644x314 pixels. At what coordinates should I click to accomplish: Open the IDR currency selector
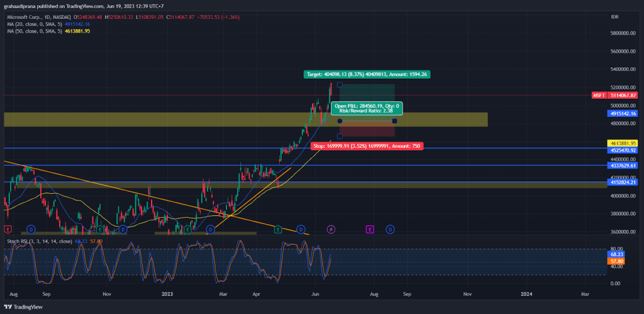[615, 17]
